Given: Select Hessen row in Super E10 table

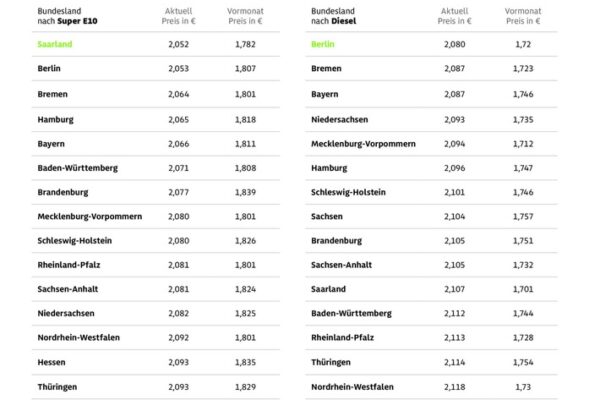Looking at the screenshot, I should 156,362.
